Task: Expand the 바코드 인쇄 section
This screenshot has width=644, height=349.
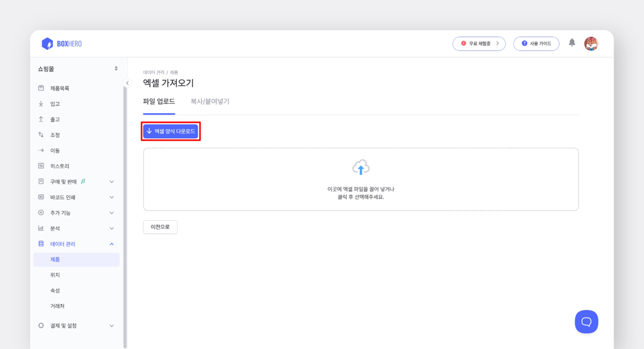Action: tap(112, 197)
